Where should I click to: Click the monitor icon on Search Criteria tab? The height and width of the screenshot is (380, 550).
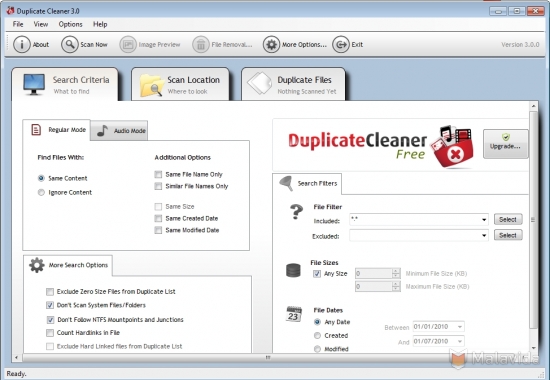pos(34,84)
